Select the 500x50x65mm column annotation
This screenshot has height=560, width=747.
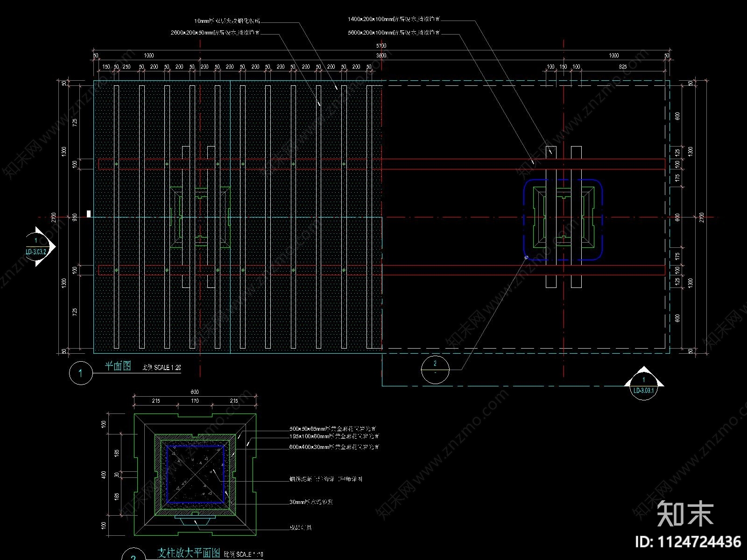[333, 428]
